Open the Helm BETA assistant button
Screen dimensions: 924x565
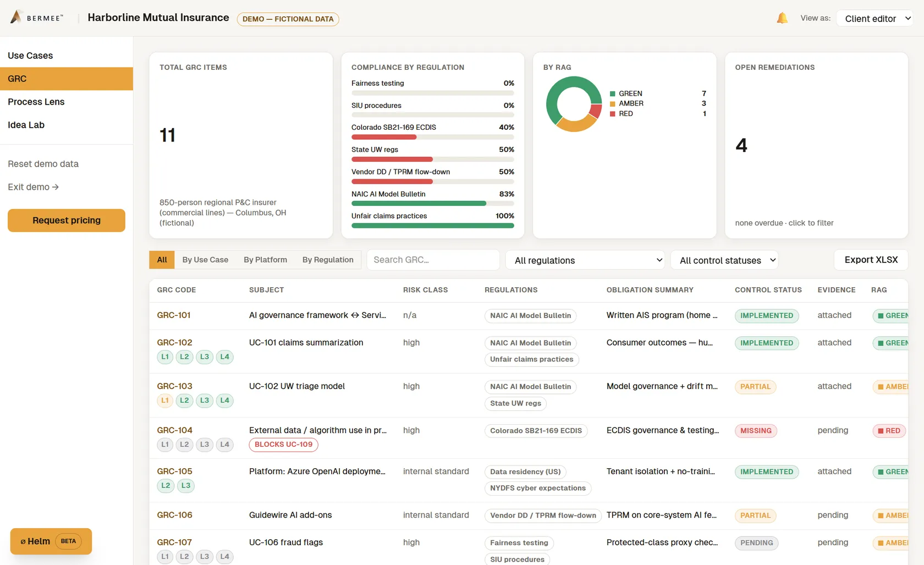51,541
